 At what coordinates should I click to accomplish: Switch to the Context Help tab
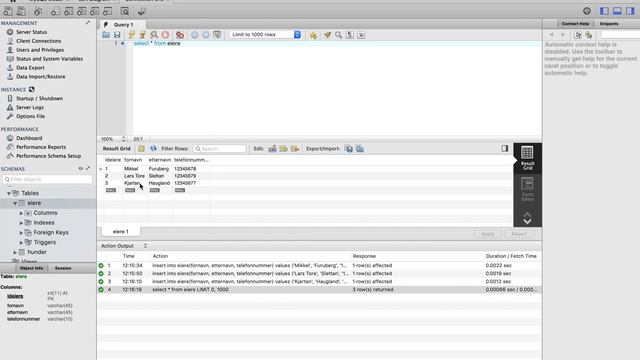coord(575,24)
